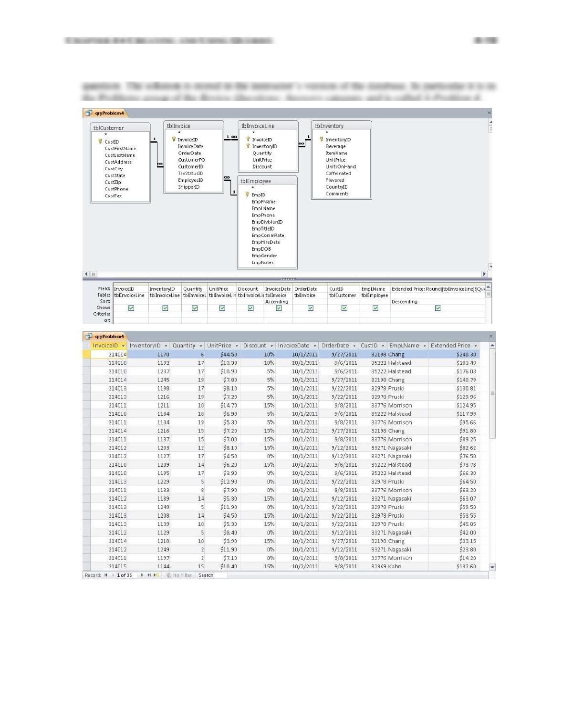Open EmpLName column filter dropdown
The image size is (563, 728).
[x=425, y=346]
